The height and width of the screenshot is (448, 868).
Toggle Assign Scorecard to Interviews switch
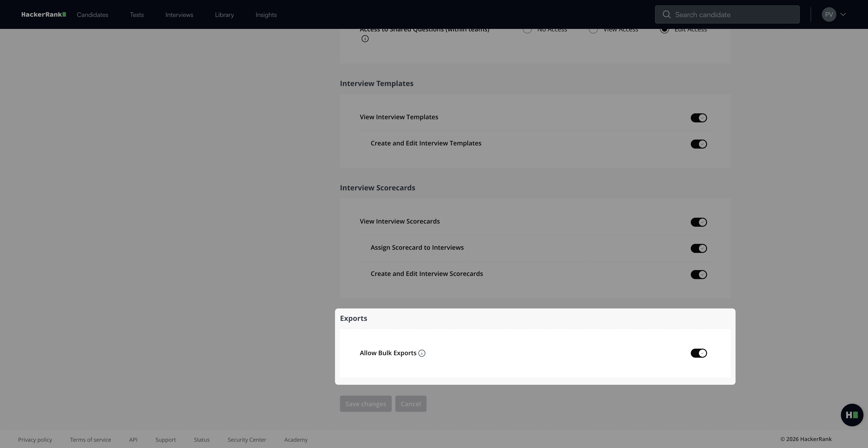tap(698, 248)
